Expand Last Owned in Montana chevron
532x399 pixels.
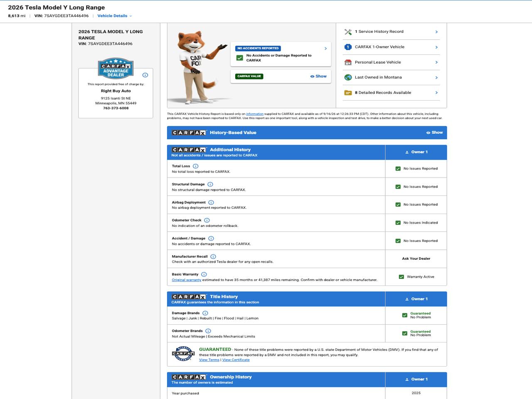436,78
